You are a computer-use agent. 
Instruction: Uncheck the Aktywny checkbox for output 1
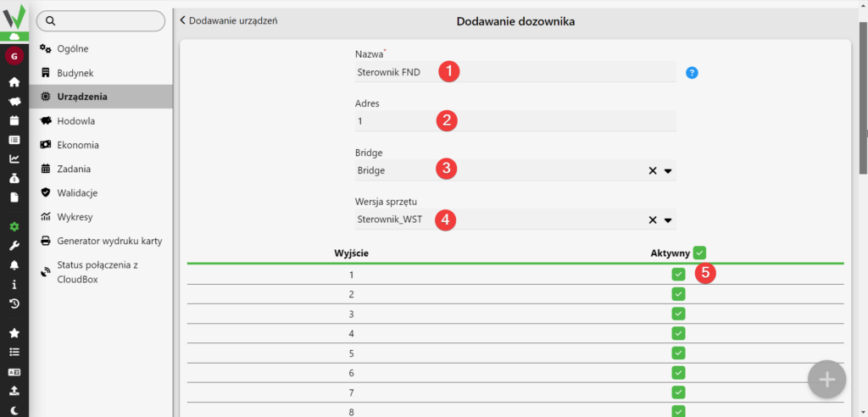click(678, 275)
